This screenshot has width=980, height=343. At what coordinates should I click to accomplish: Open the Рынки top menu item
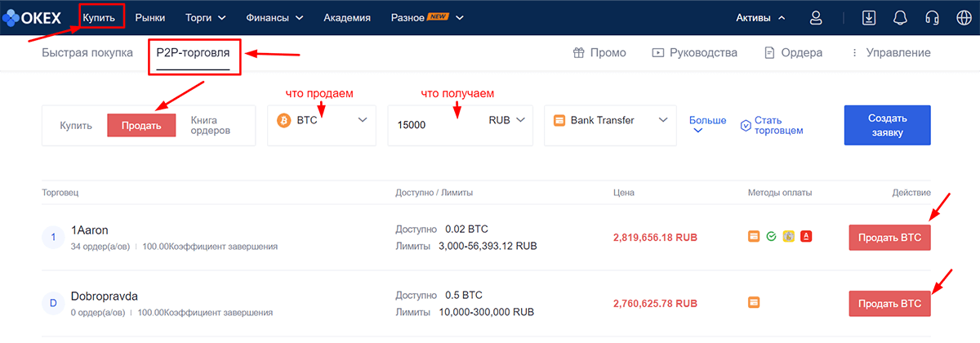click(x=149, y=17)
